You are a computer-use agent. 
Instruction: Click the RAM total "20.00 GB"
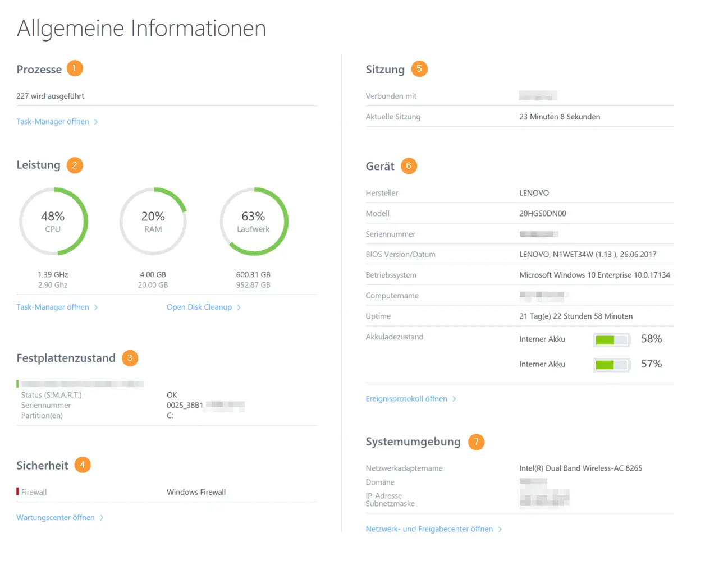click(153, 285)
